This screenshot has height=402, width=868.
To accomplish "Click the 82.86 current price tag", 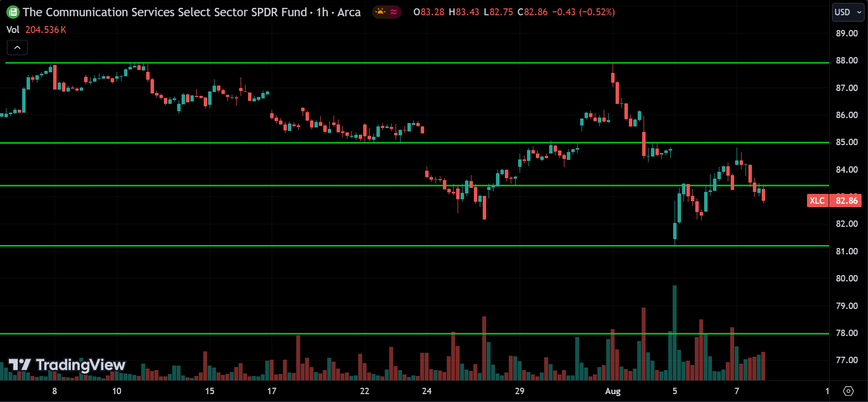I will click(x=846, y=201).
